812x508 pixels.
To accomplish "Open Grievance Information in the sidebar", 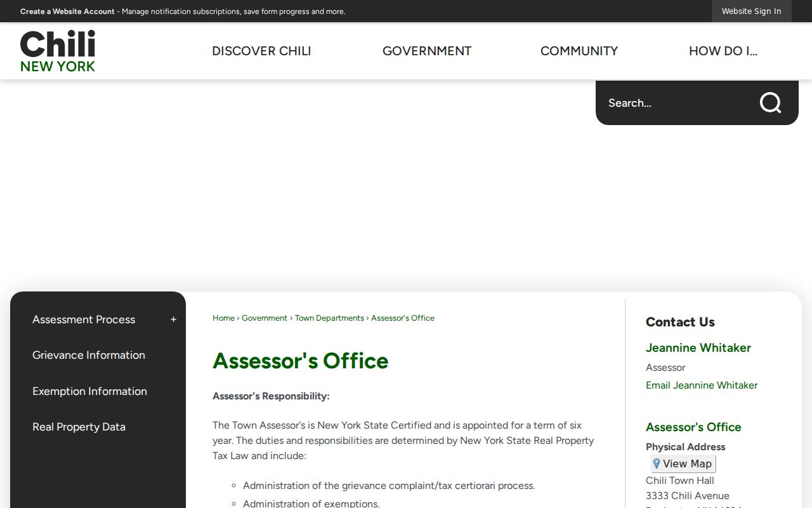I will click(89, 355).
